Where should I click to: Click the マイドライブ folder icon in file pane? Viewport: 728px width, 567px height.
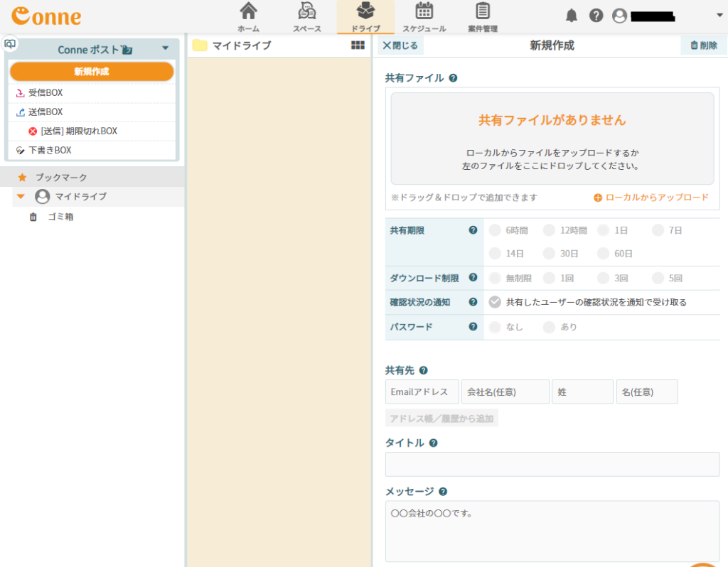tap(200, 45)
